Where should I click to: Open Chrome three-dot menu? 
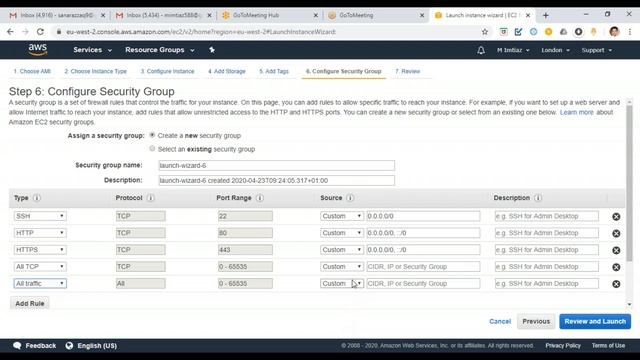tap(630, 32)
